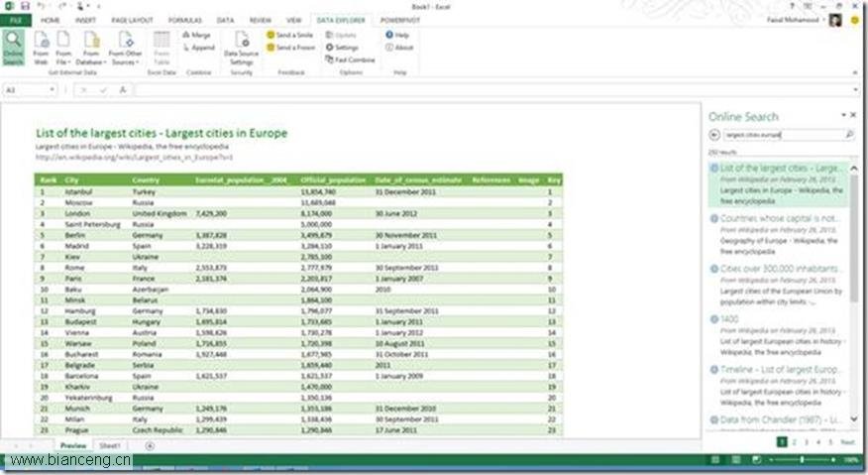868x475 pixels.
Task: Click Next in the results pager
Action: coord(847,441)
